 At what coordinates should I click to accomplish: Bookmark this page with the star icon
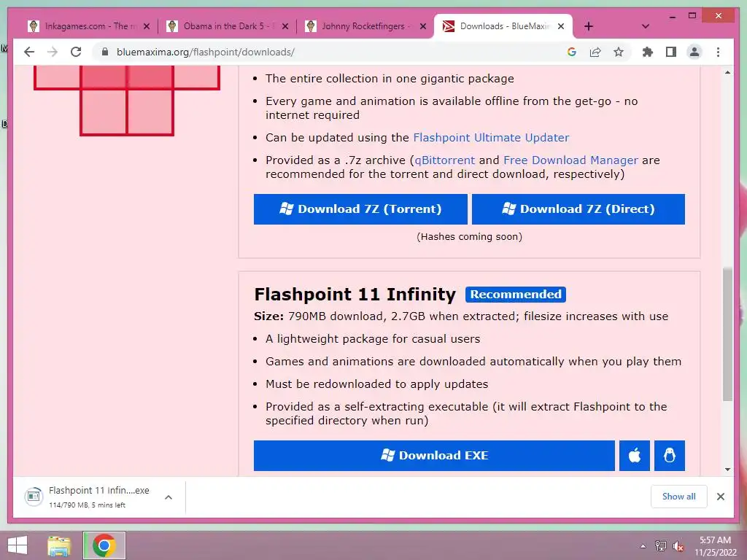pyautogui.click(x=619, y=52)
